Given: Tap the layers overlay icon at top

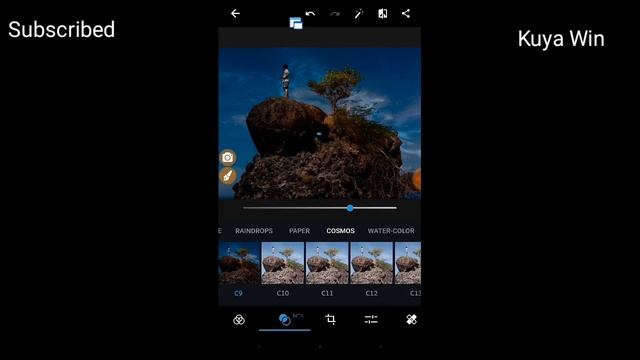Looking at the screenshot, I should point(296,23).
